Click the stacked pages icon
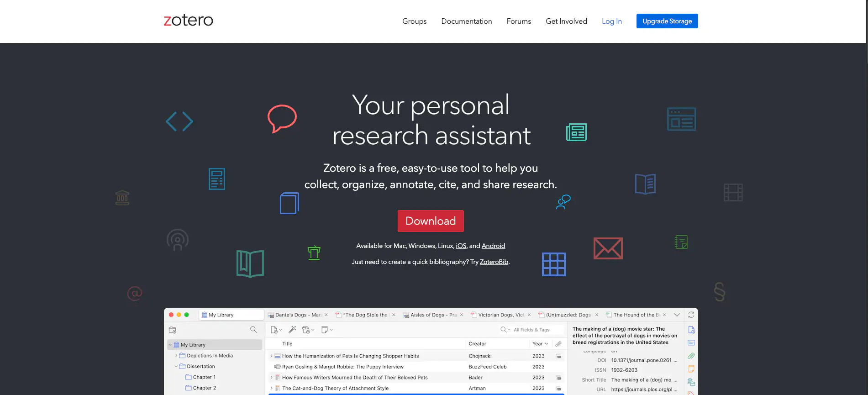The height and width of the screenshot is (395, 868). 289,203
